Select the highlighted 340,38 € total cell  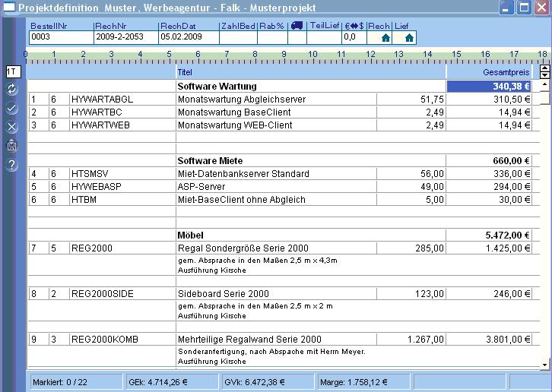(489, 87)
